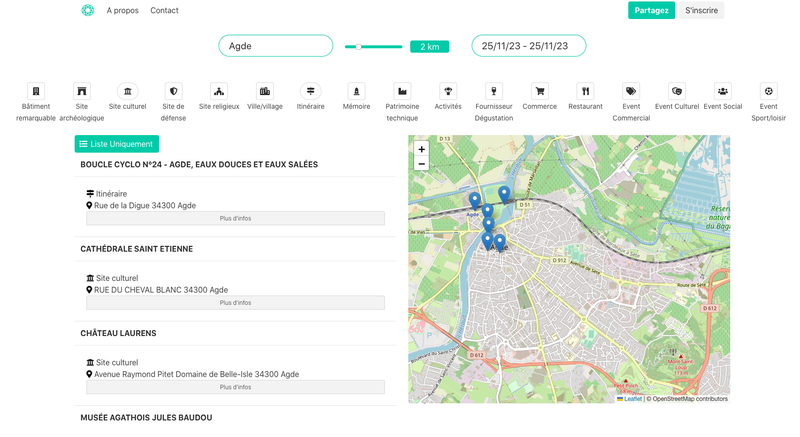Select the Site archéologique category icon
Viewport: 800px width, 437px height.
point(82,91)
